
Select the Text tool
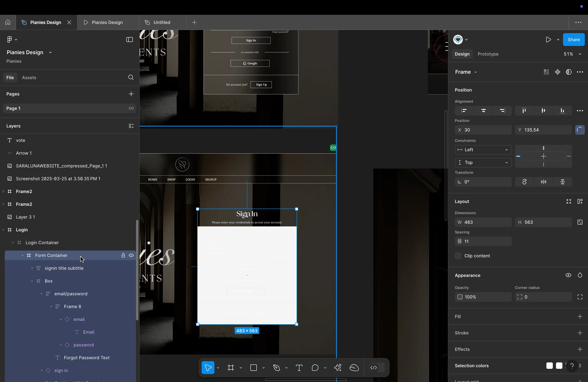(x=299, y=368)
